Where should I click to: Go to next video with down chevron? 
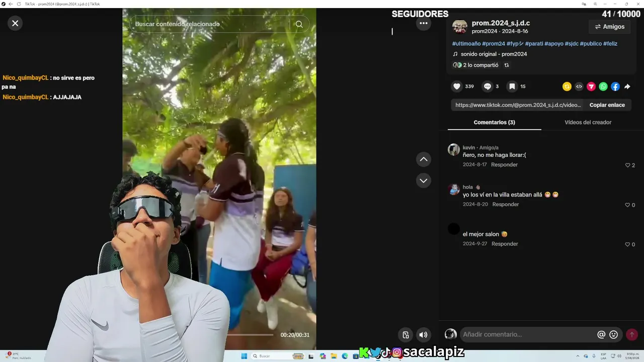424,180
